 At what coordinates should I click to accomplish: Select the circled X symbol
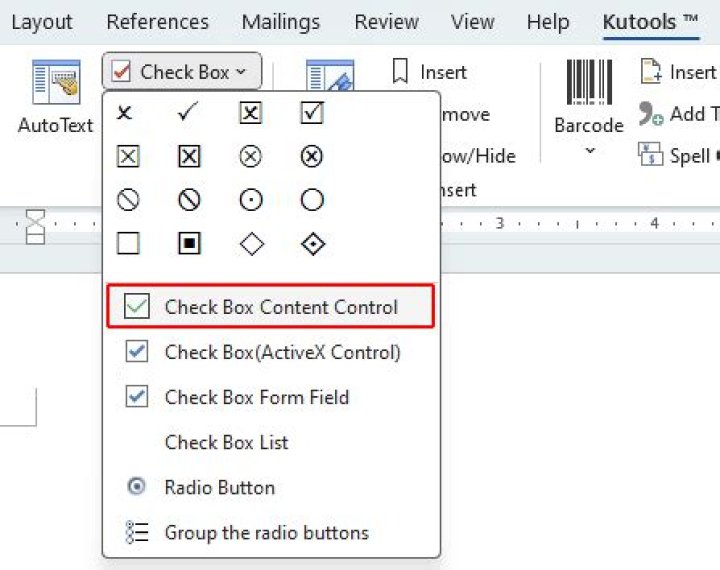tap(251, 157)
